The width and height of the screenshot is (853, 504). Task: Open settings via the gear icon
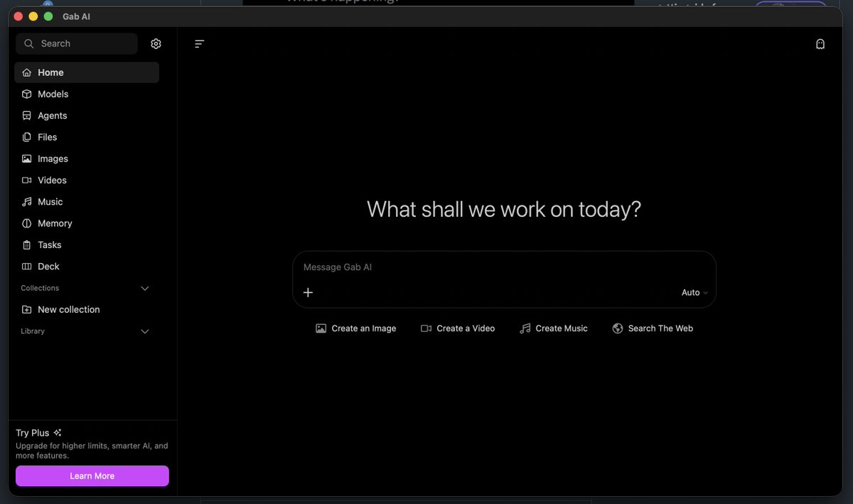pyautogui.click(x=156, y=44)
